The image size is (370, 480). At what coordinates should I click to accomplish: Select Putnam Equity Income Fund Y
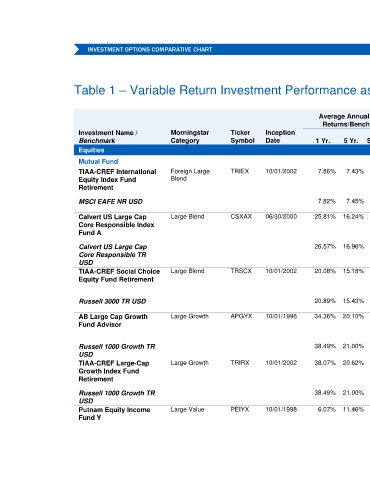tap(114, 414)
